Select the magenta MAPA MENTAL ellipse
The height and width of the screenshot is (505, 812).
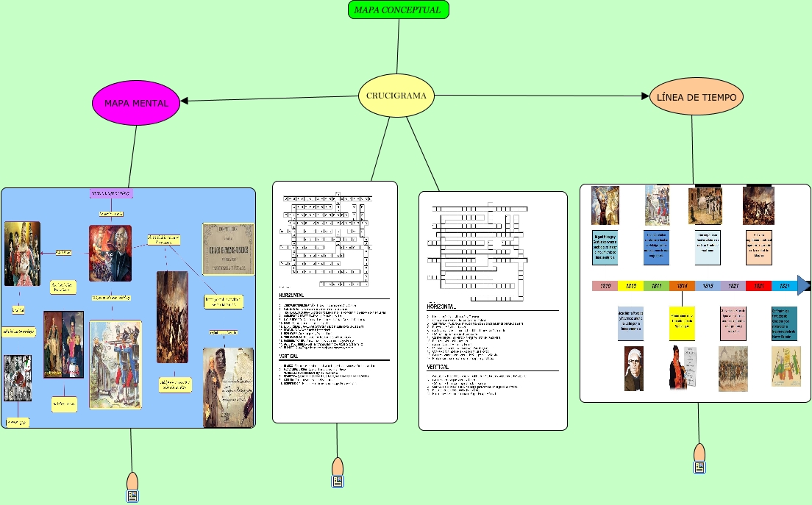click(136, 103)
